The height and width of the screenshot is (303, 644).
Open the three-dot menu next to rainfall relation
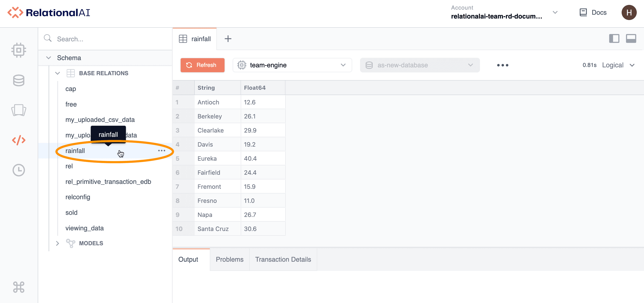coord(161,150)
